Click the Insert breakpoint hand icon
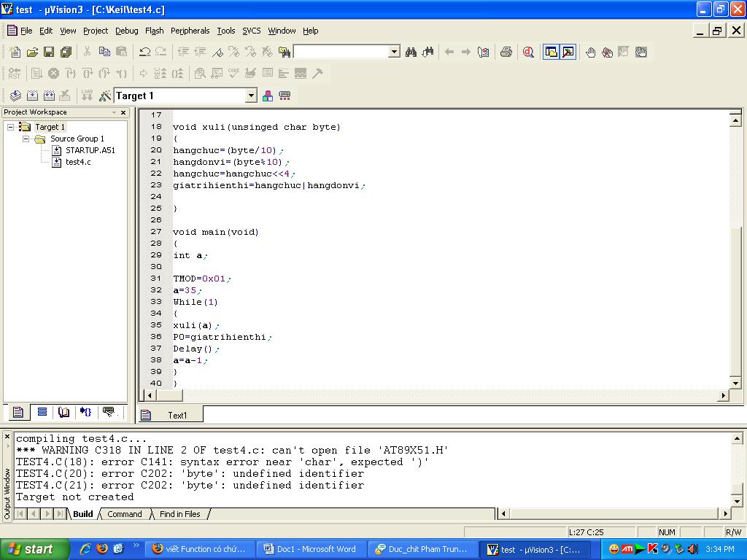The image size is (747, 560). pos(590,52)
